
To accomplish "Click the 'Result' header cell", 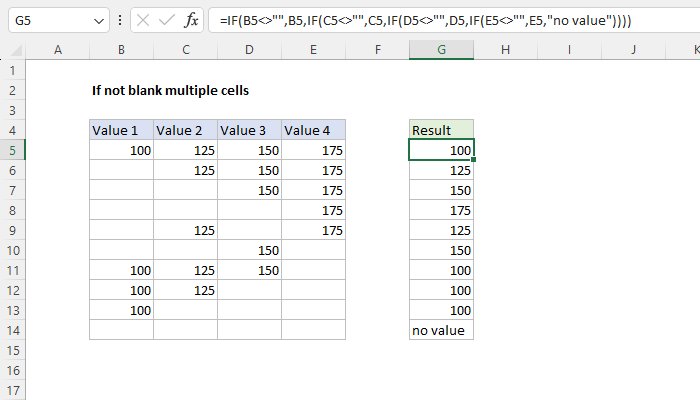I will [x=442, y=130].
